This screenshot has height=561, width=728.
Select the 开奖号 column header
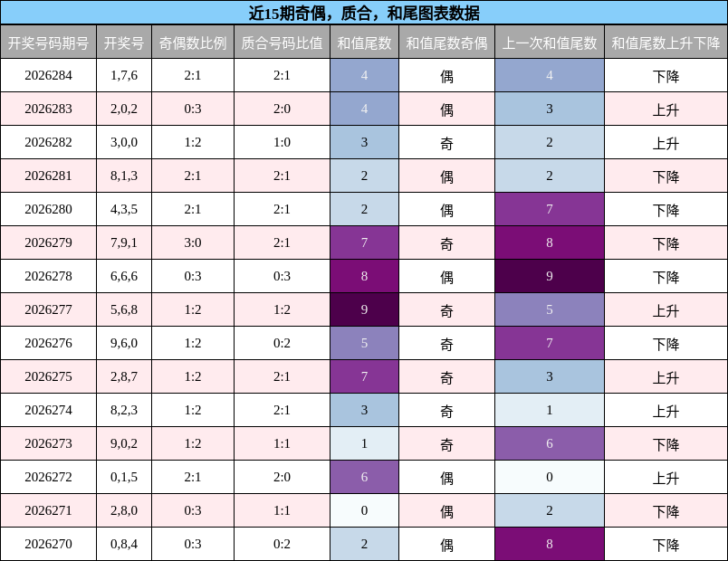coord(124,43)
